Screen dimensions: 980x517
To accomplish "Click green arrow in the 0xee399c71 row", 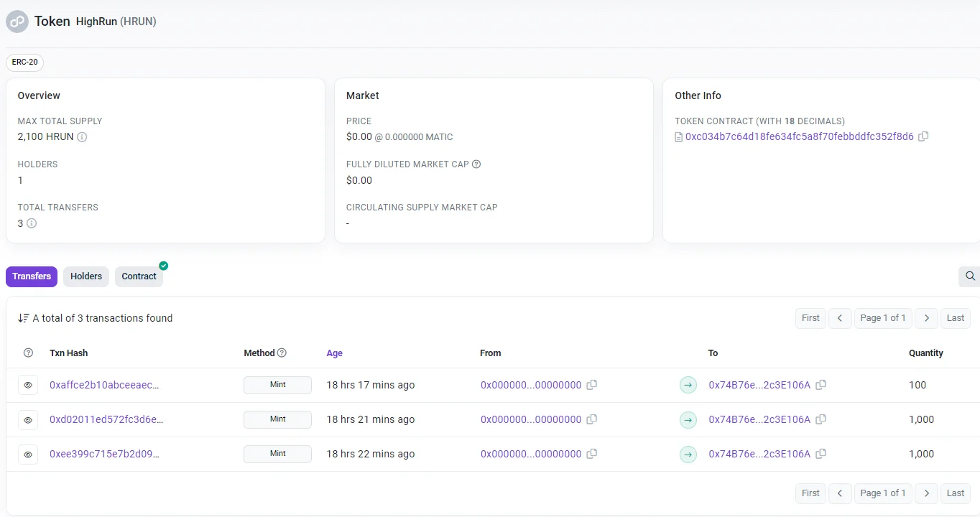I will click(x=688, y=454).
